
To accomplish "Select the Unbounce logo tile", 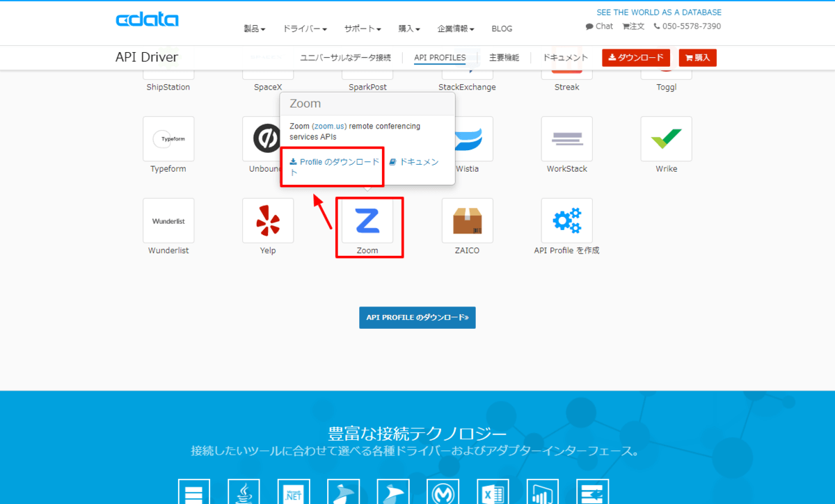I will point(265,139).
